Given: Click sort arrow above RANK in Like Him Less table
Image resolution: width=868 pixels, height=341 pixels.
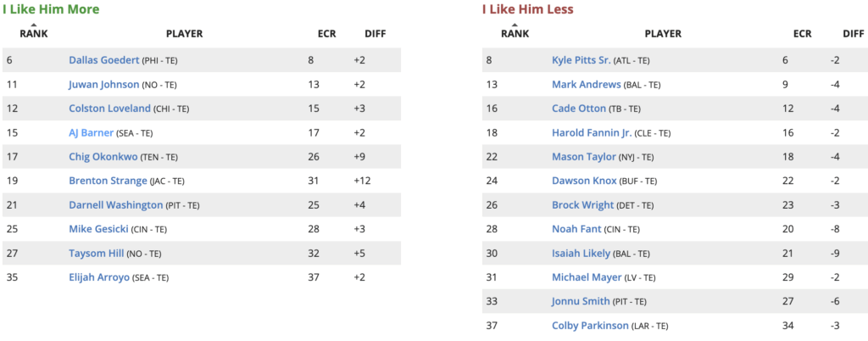Looking at the screenshot, I should [515, 25].
